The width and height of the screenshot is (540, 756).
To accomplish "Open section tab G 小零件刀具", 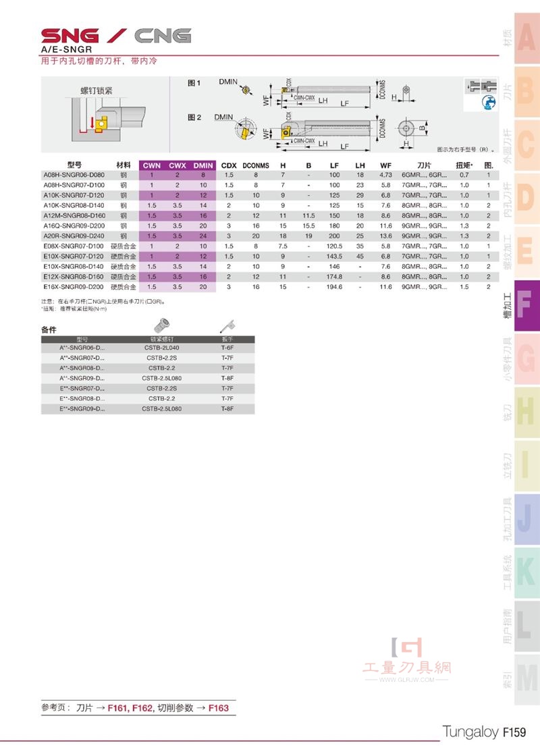I will (x=526, y=359).
